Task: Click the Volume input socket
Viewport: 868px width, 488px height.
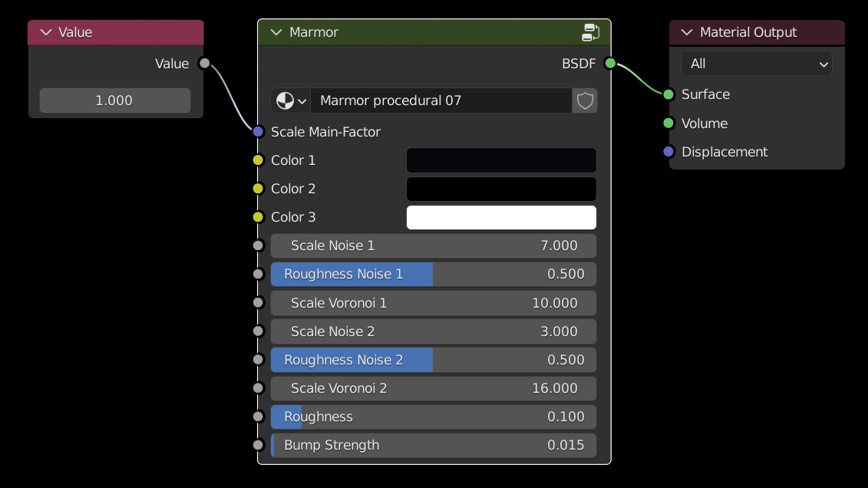Action: click(x=668, y=124)
